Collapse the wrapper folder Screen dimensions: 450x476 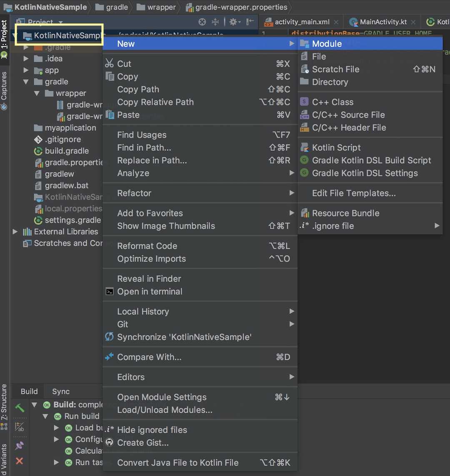click(37, 93)
